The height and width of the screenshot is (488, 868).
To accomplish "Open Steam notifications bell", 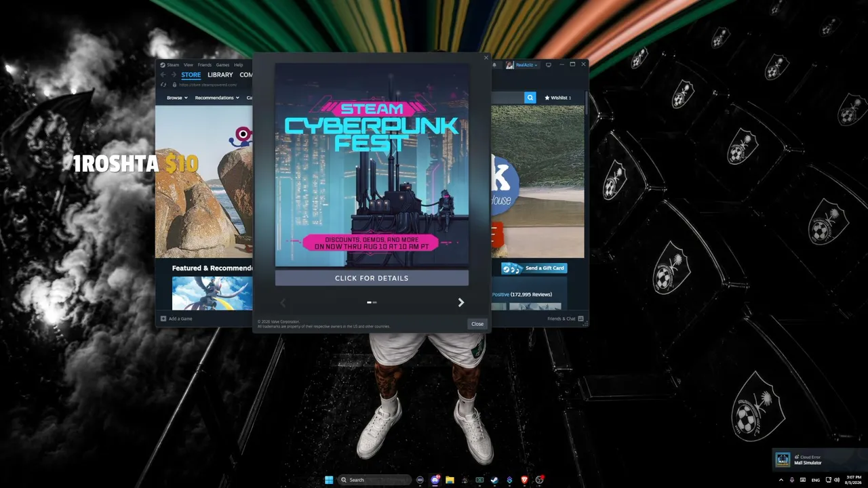I will (x=494, y=65).
